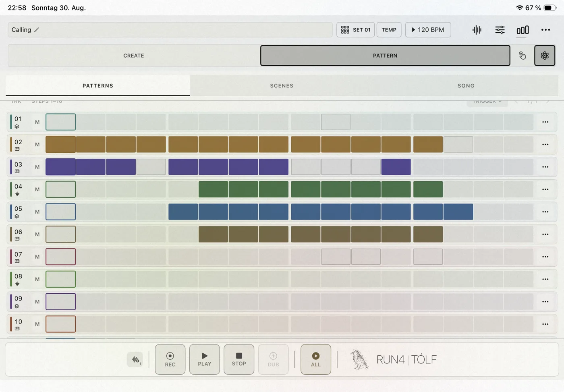Open track 01 more options
Screen dimensions: 564x392
[x=545, y=122]
